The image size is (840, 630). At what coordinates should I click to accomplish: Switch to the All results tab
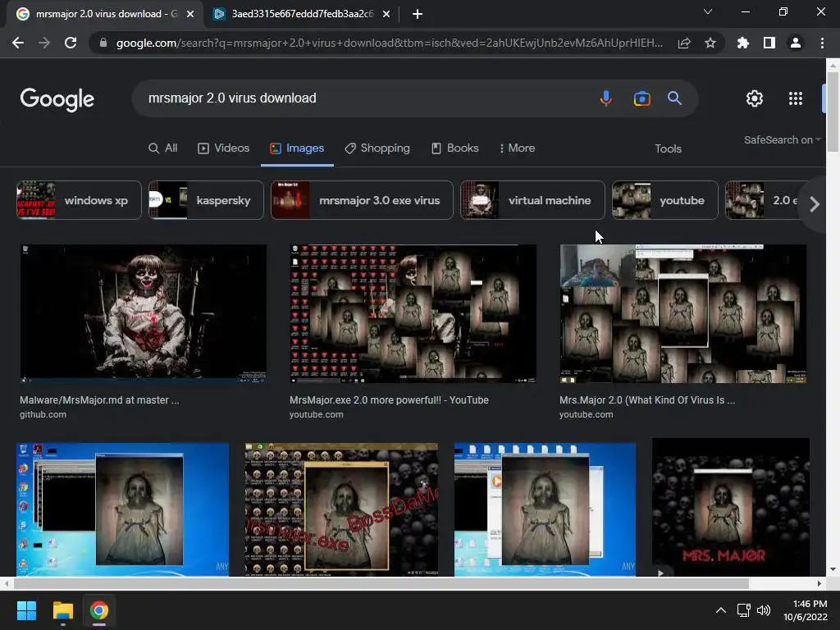coord(163,148)
